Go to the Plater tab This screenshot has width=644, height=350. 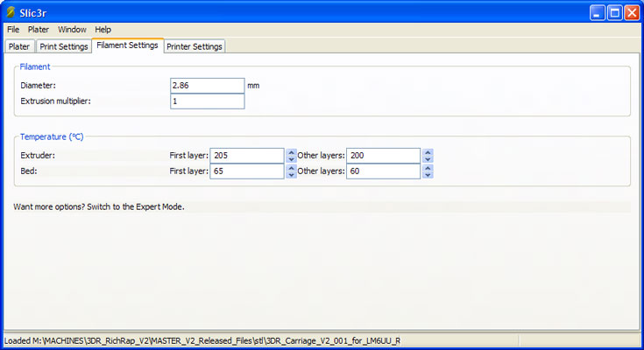(x=19, y=46)
